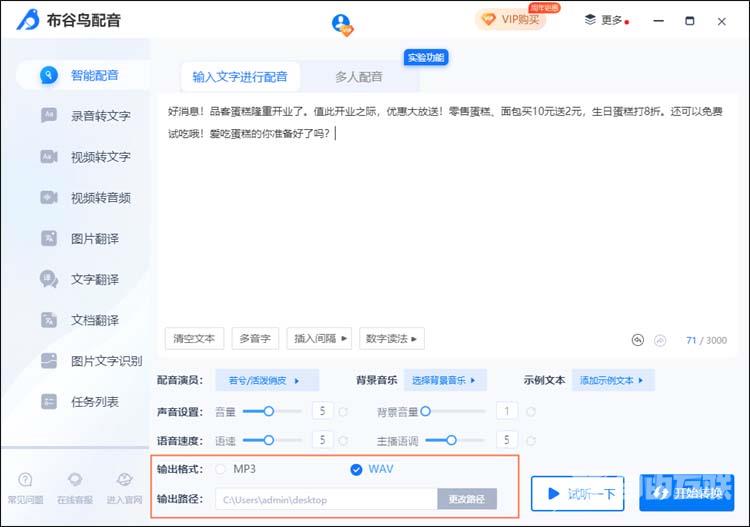The image size is (750, 527).
Task: Click the 文字翻译 speech bubble icon
Action: point(49,279)
